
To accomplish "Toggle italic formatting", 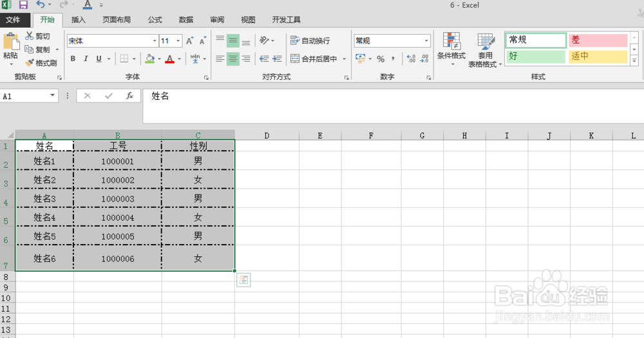I will [x=86, y=59].
